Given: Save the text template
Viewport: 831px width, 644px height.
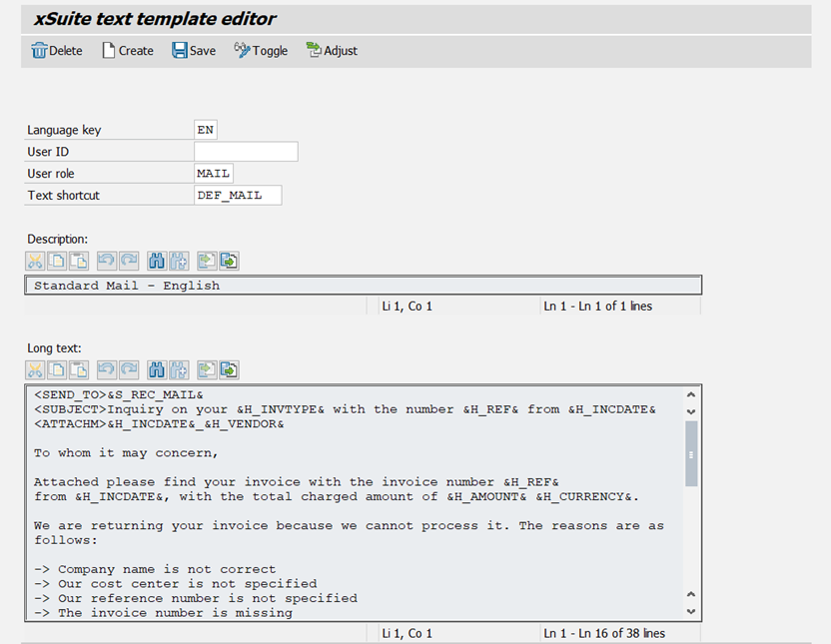Looking at the screenshot, I should (193, 50).
